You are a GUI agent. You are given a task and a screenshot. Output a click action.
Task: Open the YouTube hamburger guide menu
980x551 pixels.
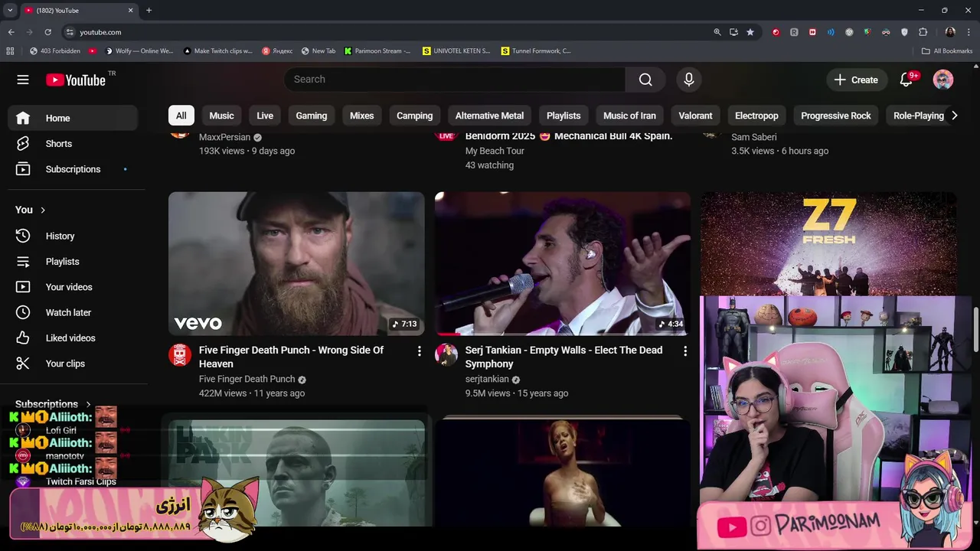pos(23,80)
